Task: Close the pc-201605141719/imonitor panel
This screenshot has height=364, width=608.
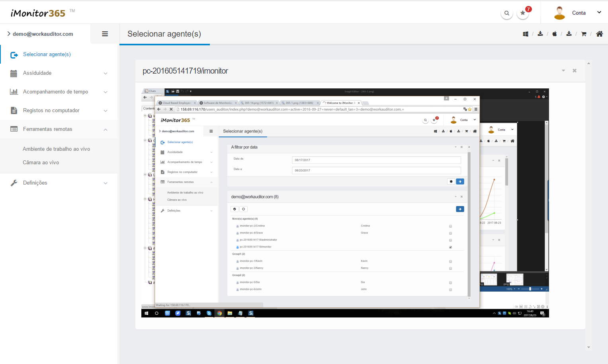Action: 575,70
